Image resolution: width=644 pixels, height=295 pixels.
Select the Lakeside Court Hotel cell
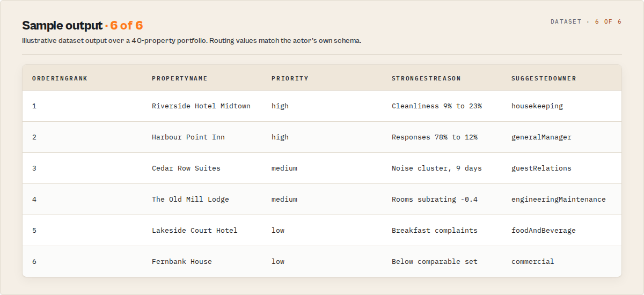[195, 231]
